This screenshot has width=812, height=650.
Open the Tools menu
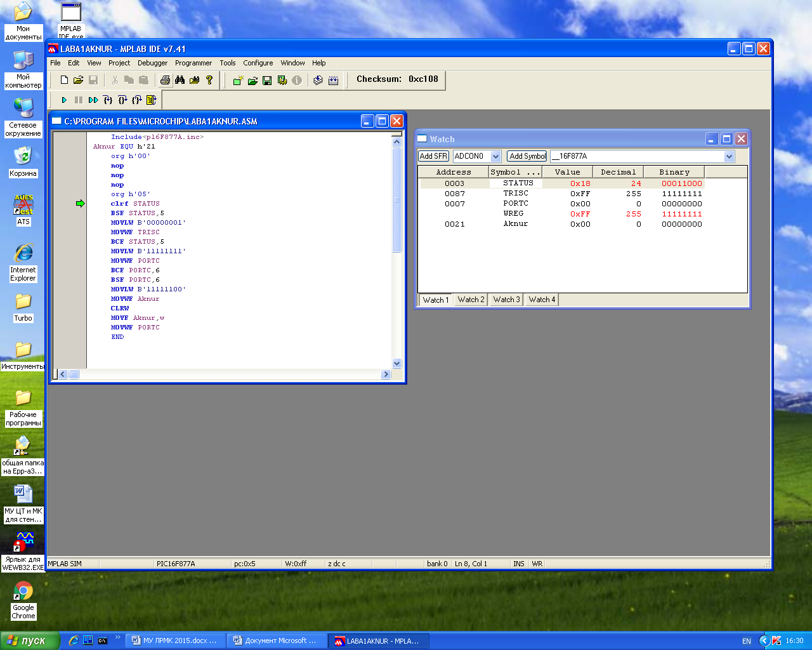click(228, 63)
